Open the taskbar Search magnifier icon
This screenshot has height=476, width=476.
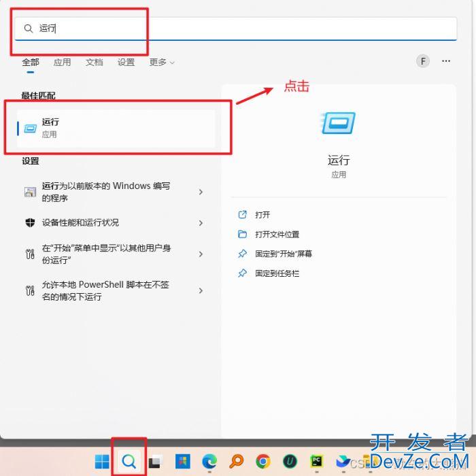pyautogui.click(x=129, y=462)
